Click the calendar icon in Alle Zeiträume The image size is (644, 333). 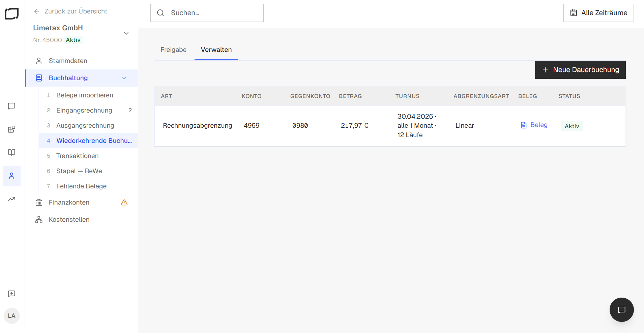[574, 13]
